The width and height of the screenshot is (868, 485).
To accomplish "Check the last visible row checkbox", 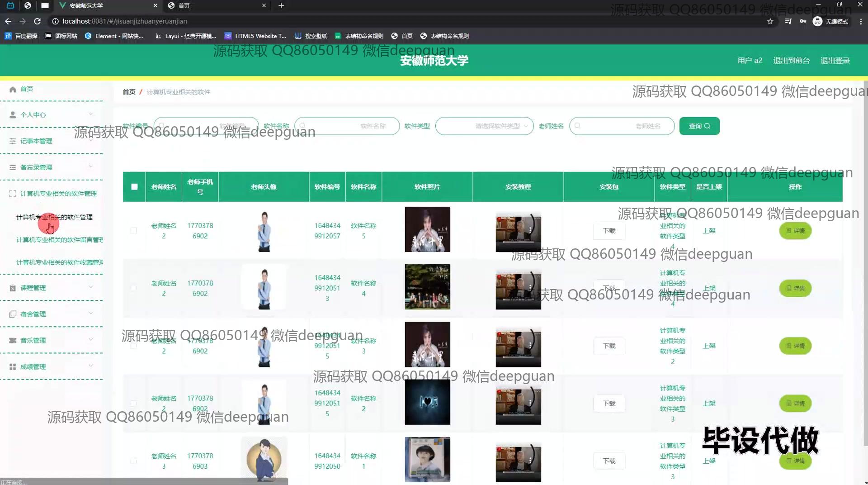I will pyautogui.click(x=134, y=461).
